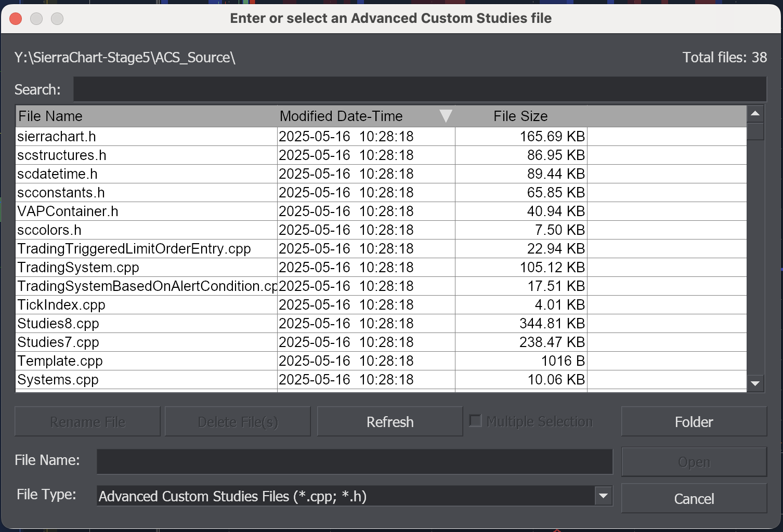Click the Rename File button
Viewport: 783px width, 532px height.
point(87,422)
